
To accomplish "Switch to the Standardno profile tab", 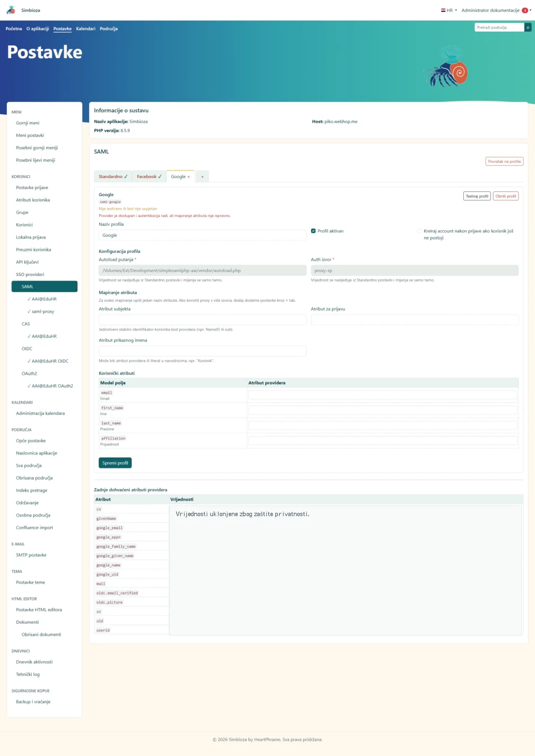I will (113, 177).
